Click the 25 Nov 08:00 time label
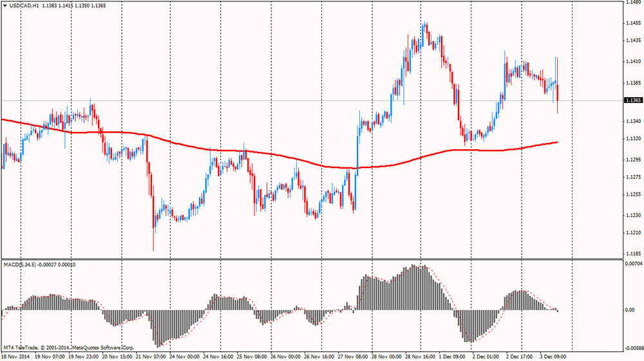Viewport: 644px width, 361px height. pyautogui.click(x=252, y=357)
